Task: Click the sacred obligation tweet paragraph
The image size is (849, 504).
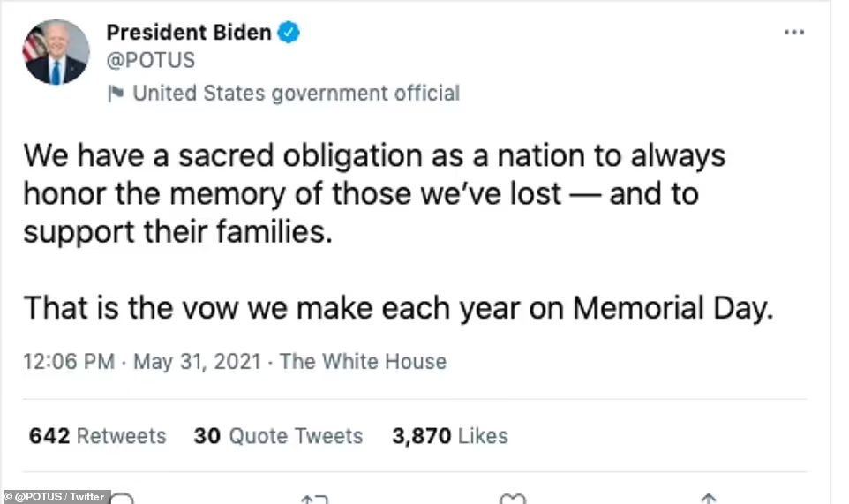Action: [x=374, y=194]
